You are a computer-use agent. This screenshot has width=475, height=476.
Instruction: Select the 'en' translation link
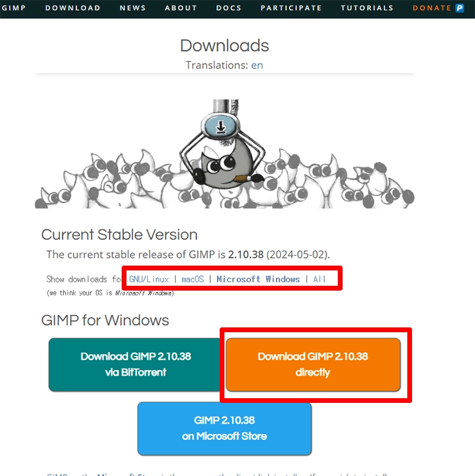(x=257, y=65)
